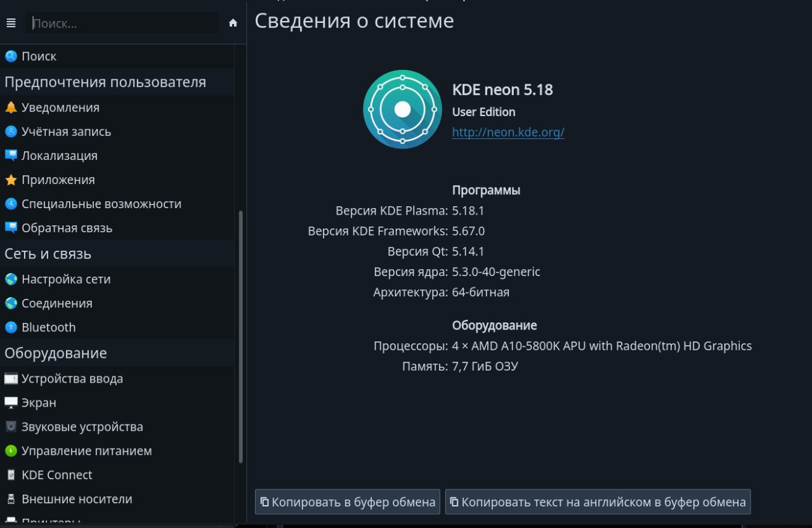This screenshot has width=812, height=528.
Task: Click the magnifier icon beside Поиск
Action: point(11,56)
